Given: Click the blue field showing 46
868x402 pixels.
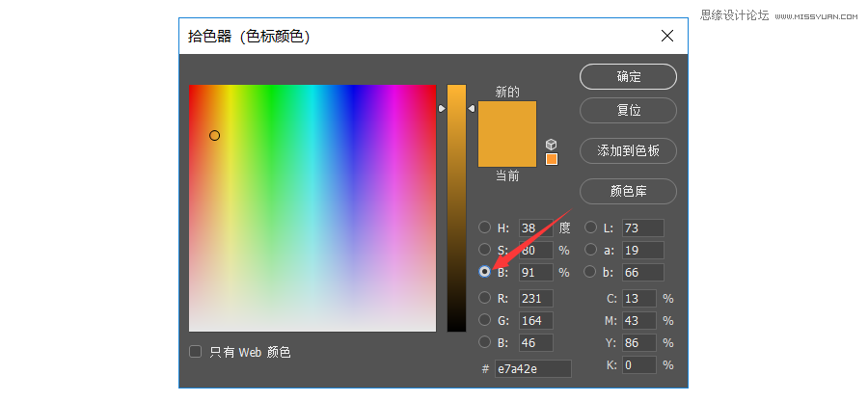Looking at the screenshot, I should [536, 342].
